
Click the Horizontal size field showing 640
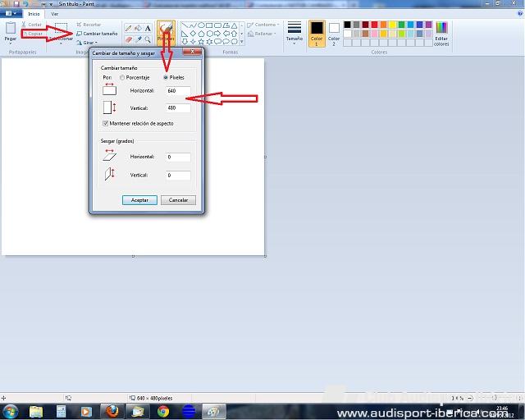point(177,91)
